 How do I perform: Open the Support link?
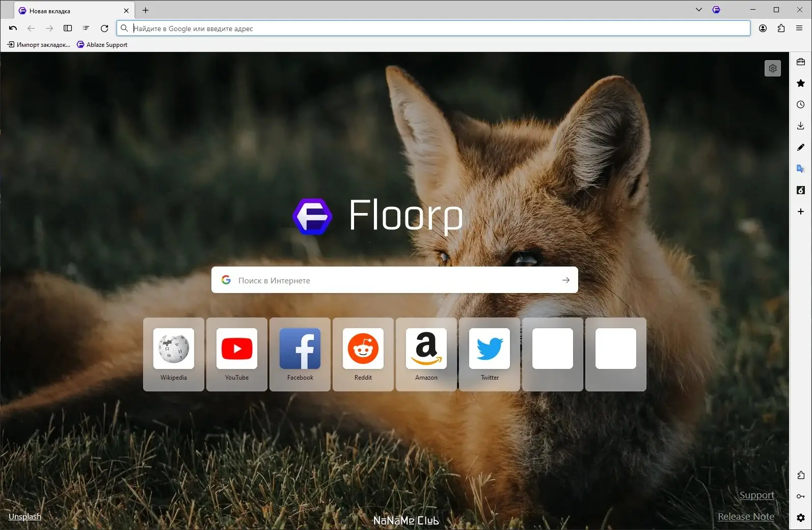[757, 495]
